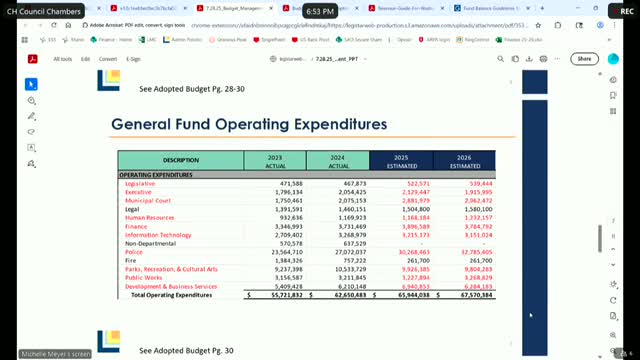Show the page thumbnails grid panel
640x360 pixels.
[613, 111]
